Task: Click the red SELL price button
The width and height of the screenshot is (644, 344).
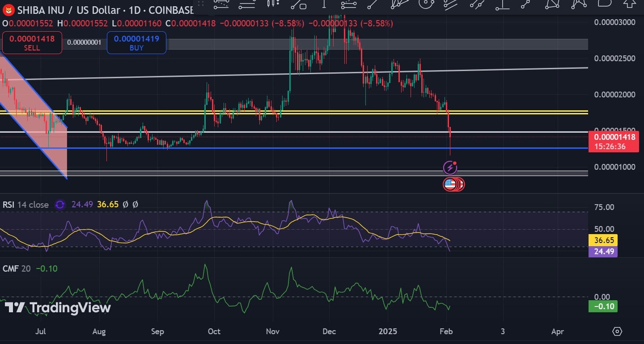Action: [x=32, y=43]
